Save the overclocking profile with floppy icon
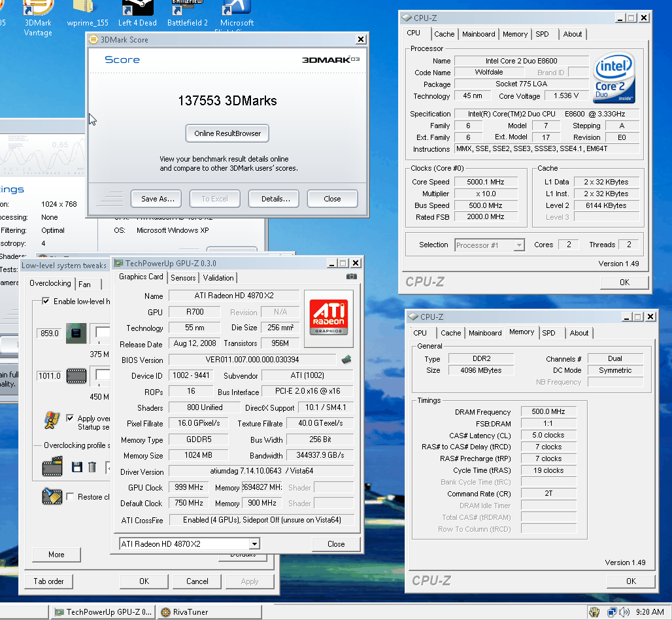The height and width of the screenshot is (620, 672). tap(76, 467)
